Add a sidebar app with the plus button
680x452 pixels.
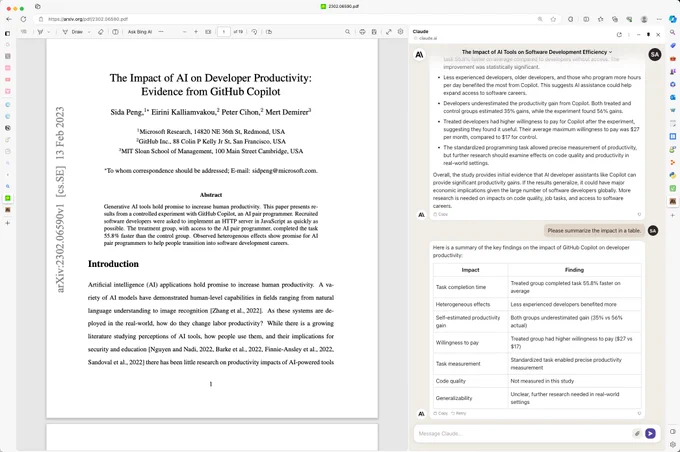click(x=673, y=215)
